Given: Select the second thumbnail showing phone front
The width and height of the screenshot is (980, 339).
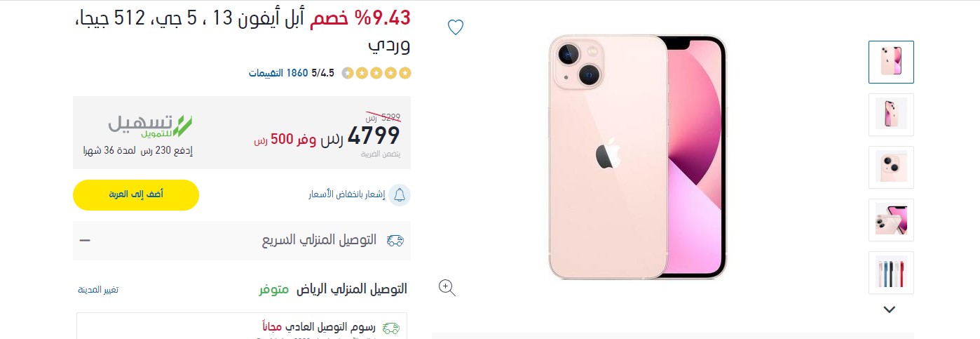Looking at the screenshot, I should click(x=891, y=114).
